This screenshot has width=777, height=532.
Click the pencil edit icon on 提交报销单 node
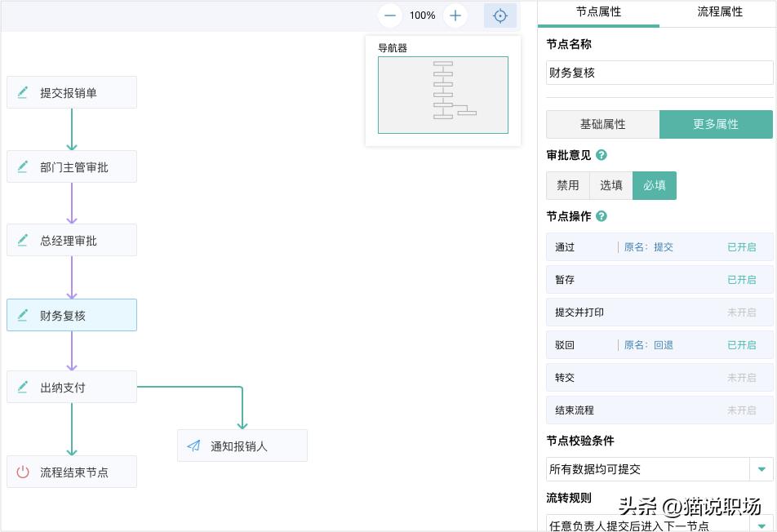[23, 92]
